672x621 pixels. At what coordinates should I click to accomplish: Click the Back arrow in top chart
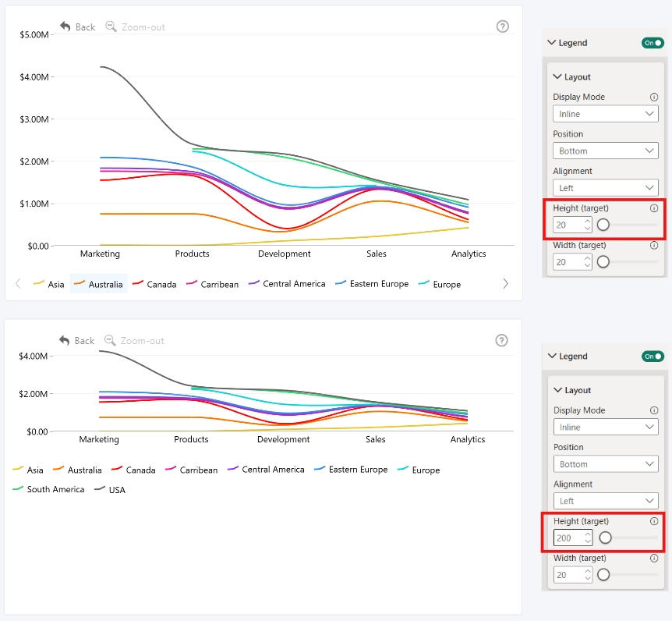point(65,27)
